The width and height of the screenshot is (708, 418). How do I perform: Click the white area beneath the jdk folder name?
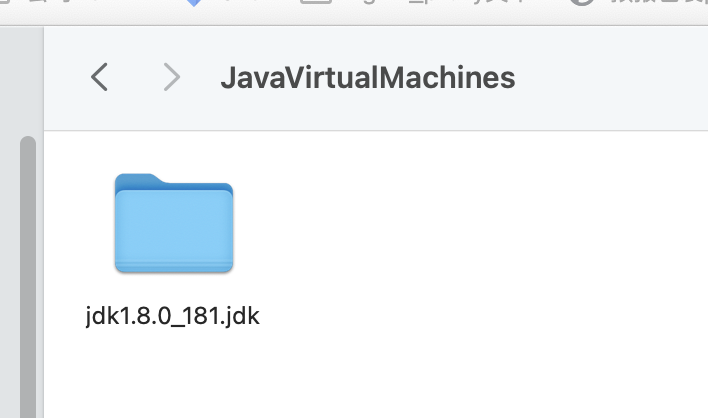click(172, 375)
